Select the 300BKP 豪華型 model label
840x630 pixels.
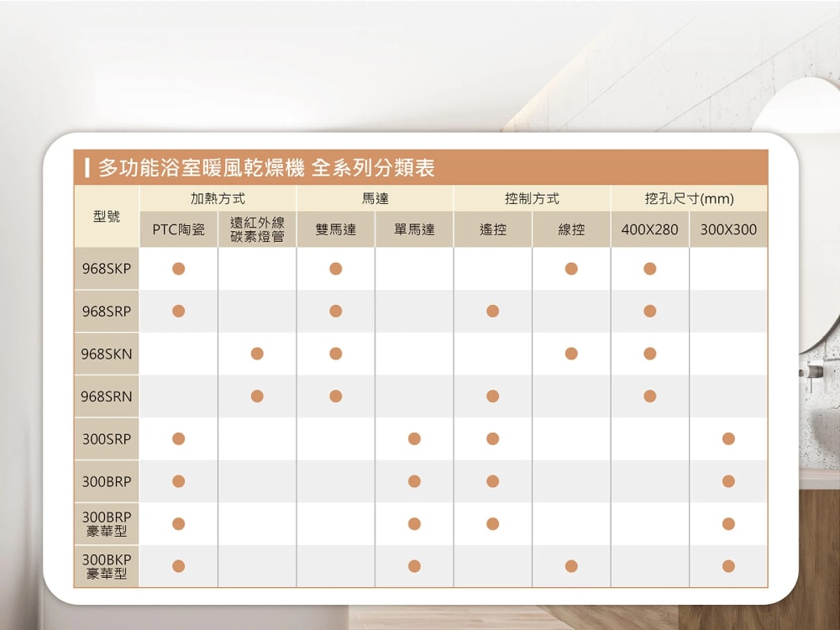pyautogui.click(x=107, y=566)
